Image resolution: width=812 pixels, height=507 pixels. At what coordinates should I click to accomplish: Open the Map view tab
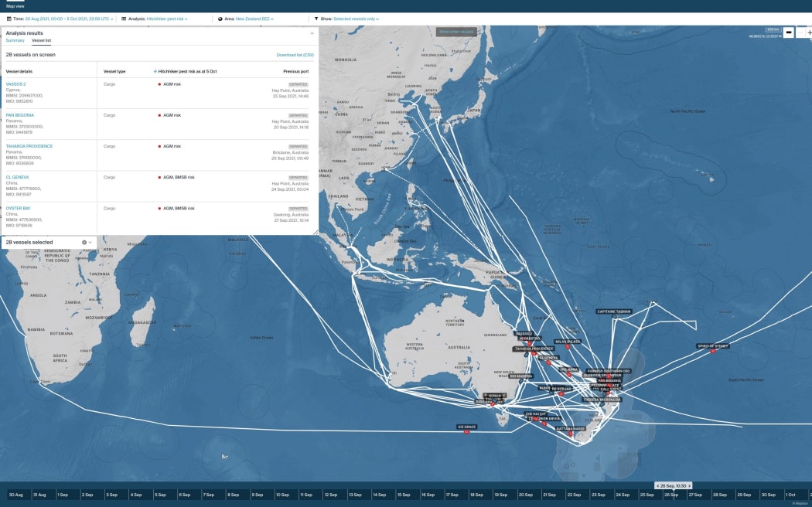tap(15, 6)
